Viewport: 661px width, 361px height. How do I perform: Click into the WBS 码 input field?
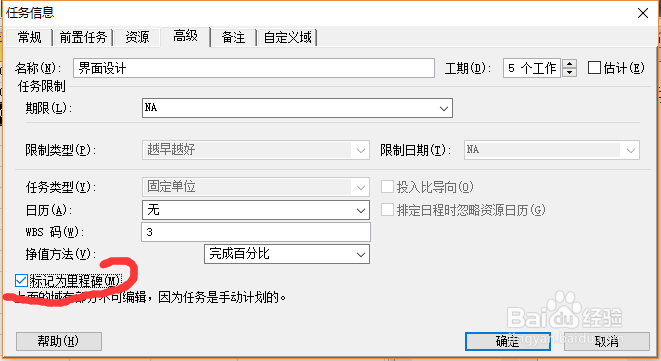click(x=256, y=232)
